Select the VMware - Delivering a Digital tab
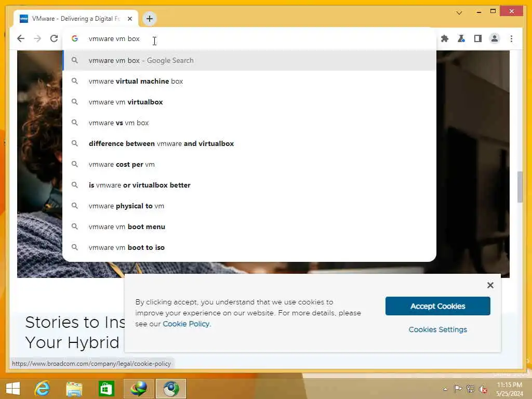Viewport: 532px width, 399px height. 76,19
